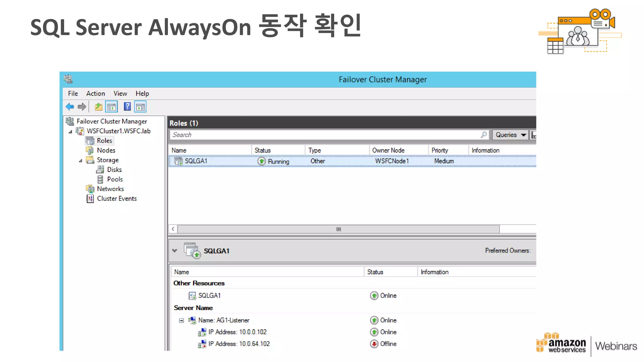644x362 pixels.
Task: Click the Online status icon for SQLGA1 resource
Action: [x=374, y=296]
